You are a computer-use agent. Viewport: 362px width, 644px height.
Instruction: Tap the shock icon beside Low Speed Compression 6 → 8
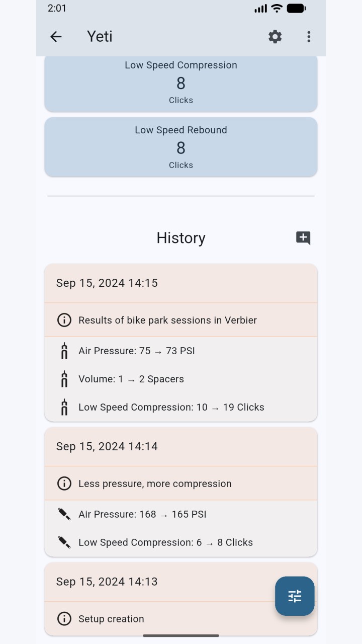64,542
